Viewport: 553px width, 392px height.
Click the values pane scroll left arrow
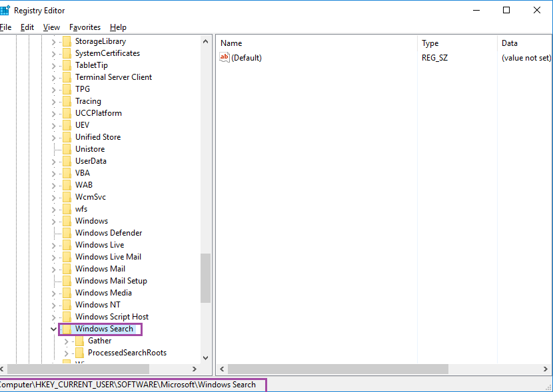point(222,369)
